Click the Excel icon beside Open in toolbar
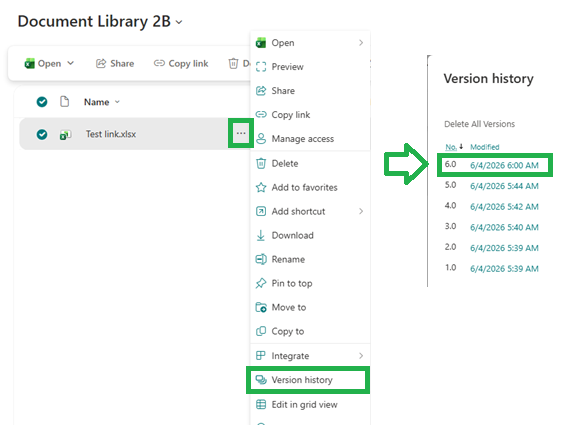This screenshot has width=567, height=425. (29, 64)
